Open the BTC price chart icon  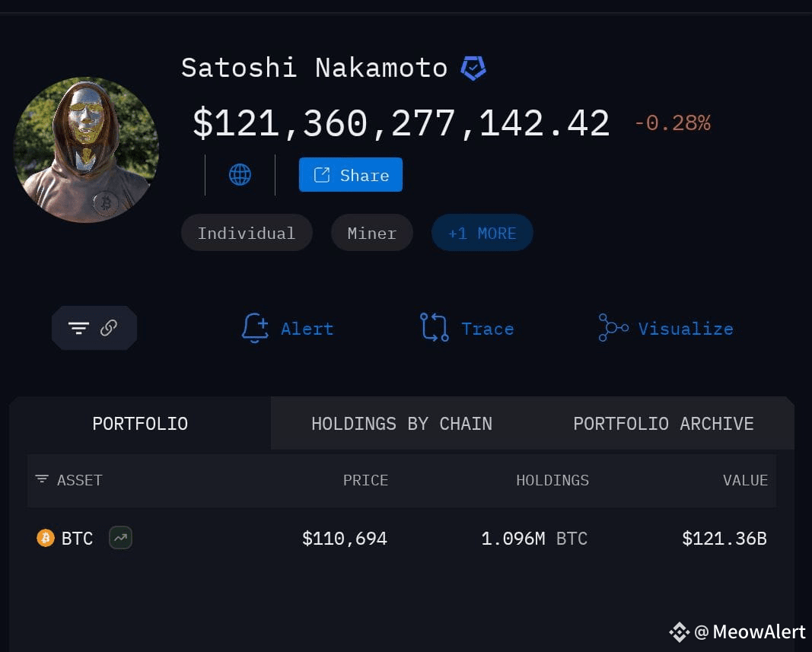point(119,538)
